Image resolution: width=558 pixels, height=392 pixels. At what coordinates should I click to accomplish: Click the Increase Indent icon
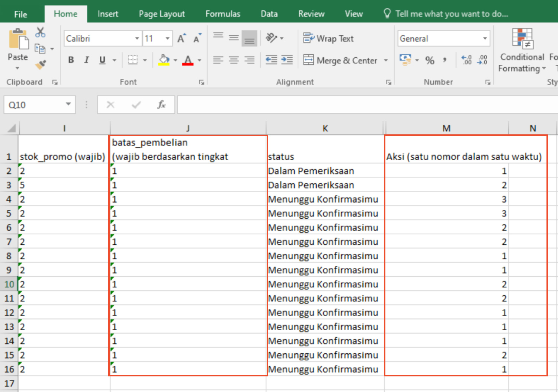click(x=287, y=60)
